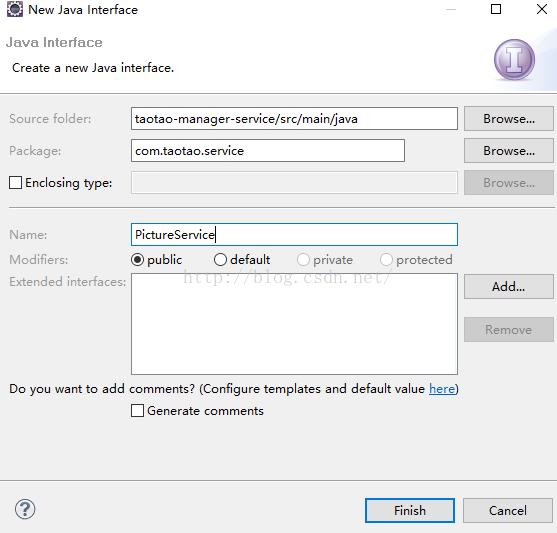Click the 'Enclosing type:' label text
Image resolution: width=557 pixels, height=533 pixels.
69,183
